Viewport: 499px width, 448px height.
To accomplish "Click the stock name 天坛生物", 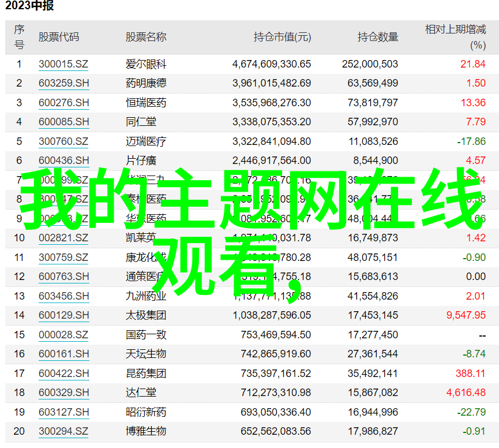I will point(146,354).
